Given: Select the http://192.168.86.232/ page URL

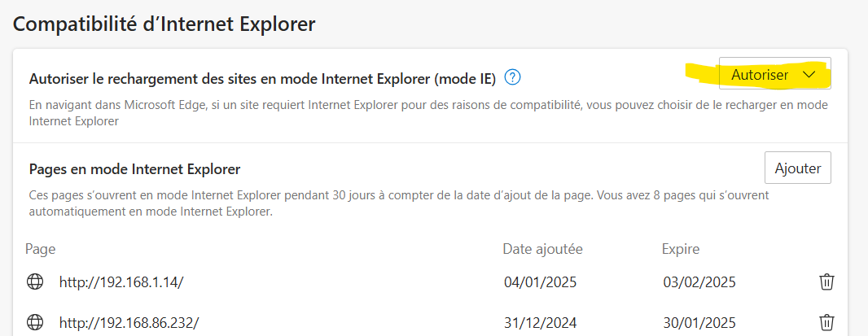Looking at the screenshot, I should pos(129,322).
